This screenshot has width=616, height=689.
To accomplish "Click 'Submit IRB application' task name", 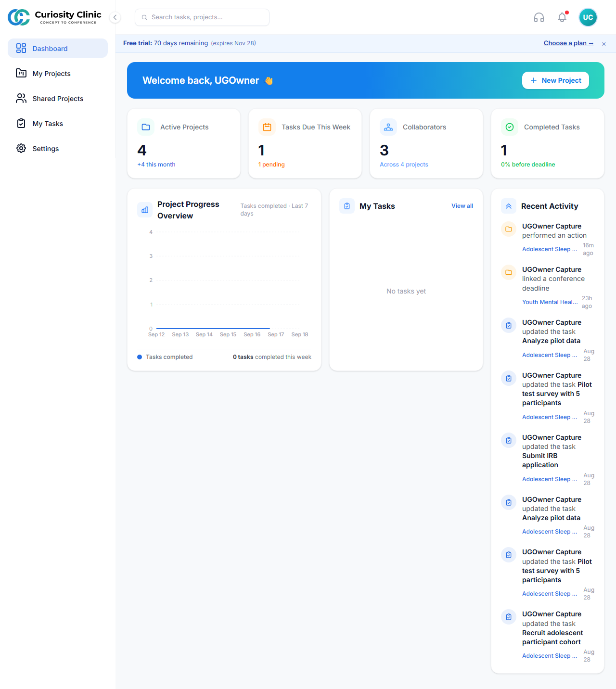I will [540, 460].
